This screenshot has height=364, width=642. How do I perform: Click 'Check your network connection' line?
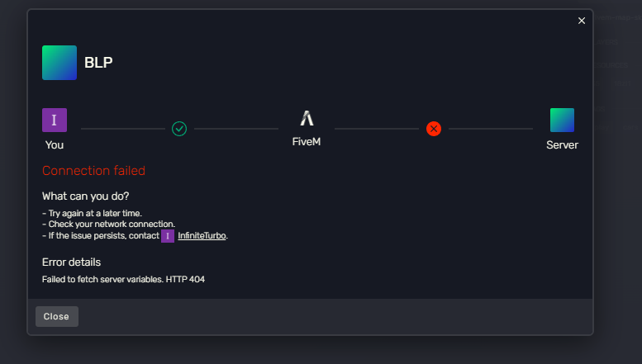(108, 225)
